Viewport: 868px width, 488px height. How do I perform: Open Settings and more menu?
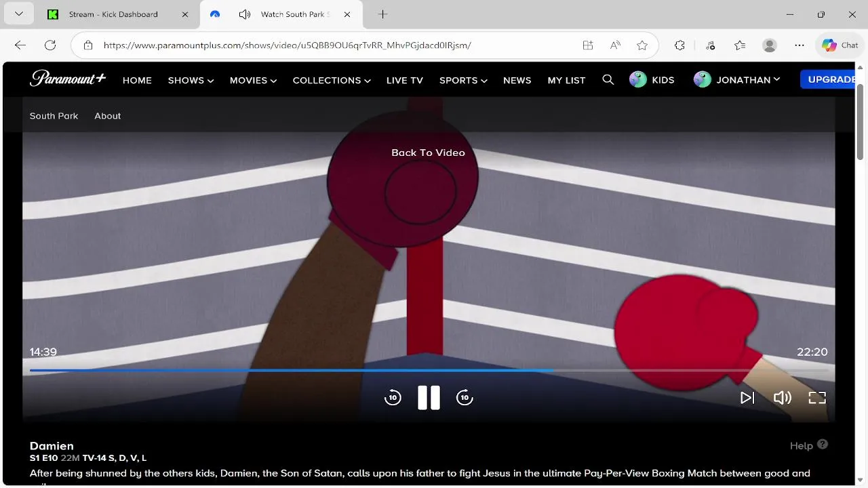point(800,45)
